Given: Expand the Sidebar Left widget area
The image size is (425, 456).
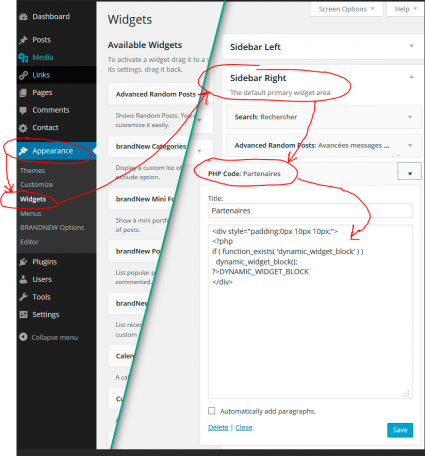Looking at the screenshot, I should 411,46.
